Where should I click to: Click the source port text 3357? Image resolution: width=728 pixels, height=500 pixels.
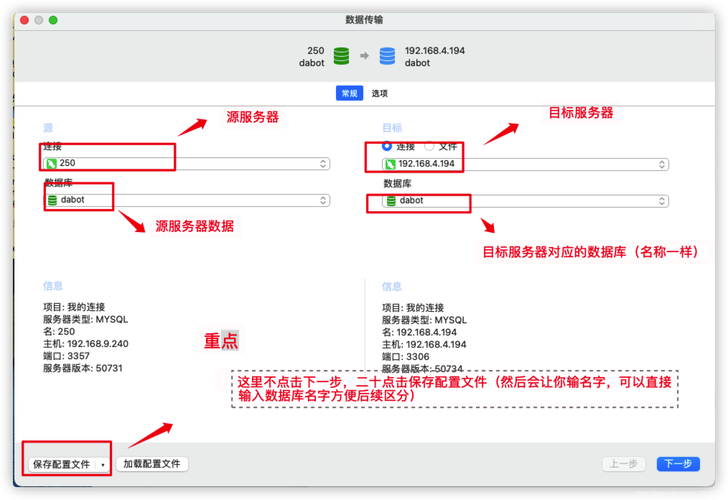coord(78,356)
